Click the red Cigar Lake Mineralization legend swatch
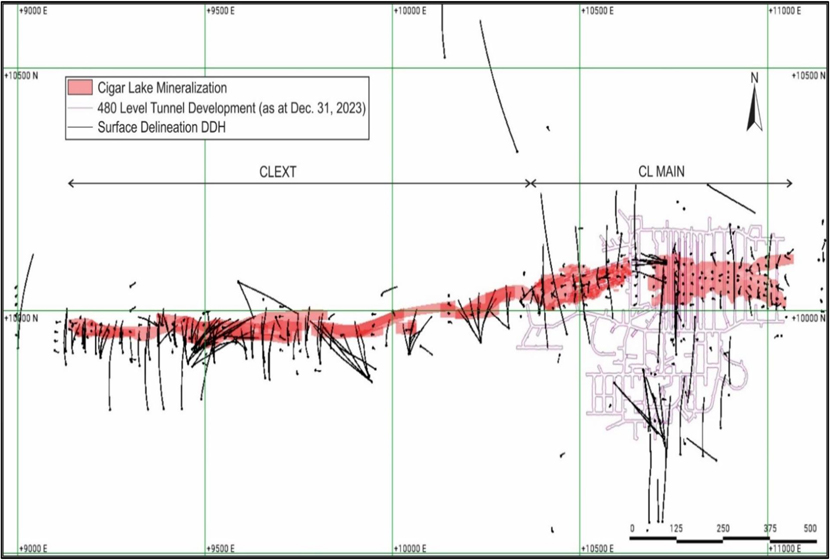830x560 pixels. (80, 88)
